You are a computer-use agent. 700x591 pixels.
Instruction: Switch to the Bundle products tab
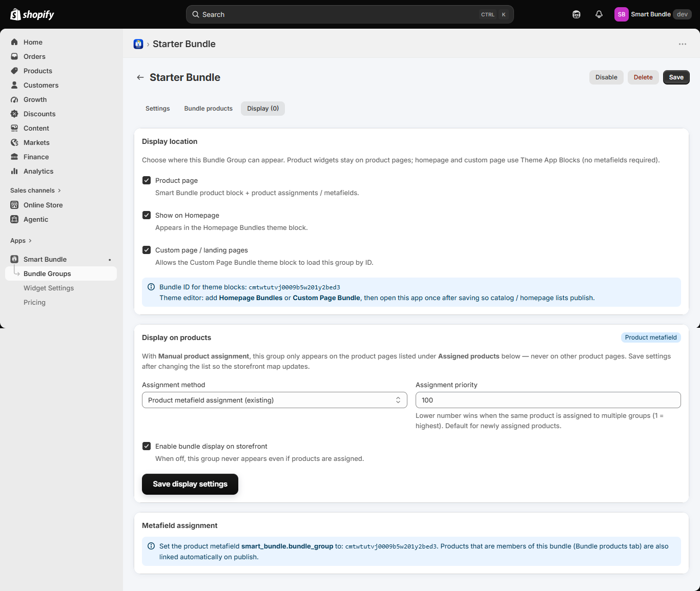pyautogui.click(x=209, y=109)
